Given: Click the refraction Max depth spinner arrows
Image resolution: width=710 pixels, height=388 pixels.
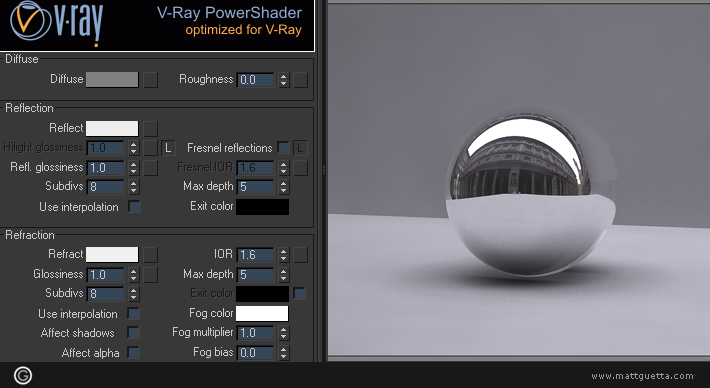Looking at the screenshot, I should pos(283,275).
